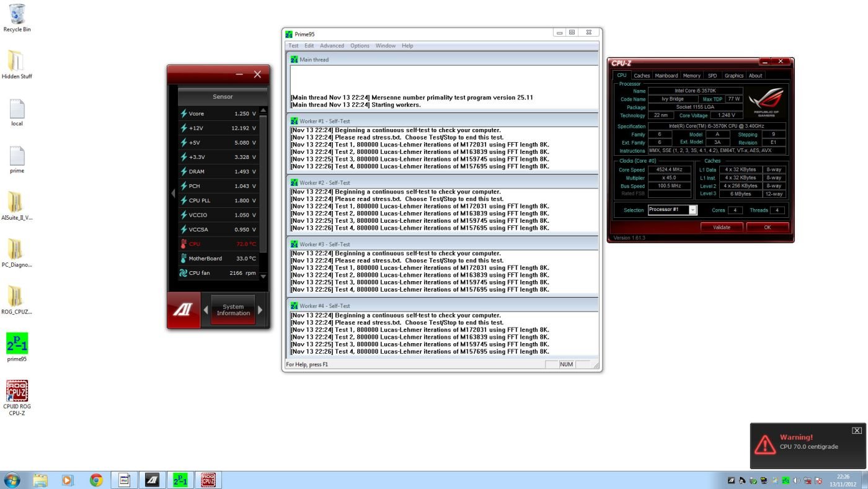Click the System Information button

(x=233, y=310)
